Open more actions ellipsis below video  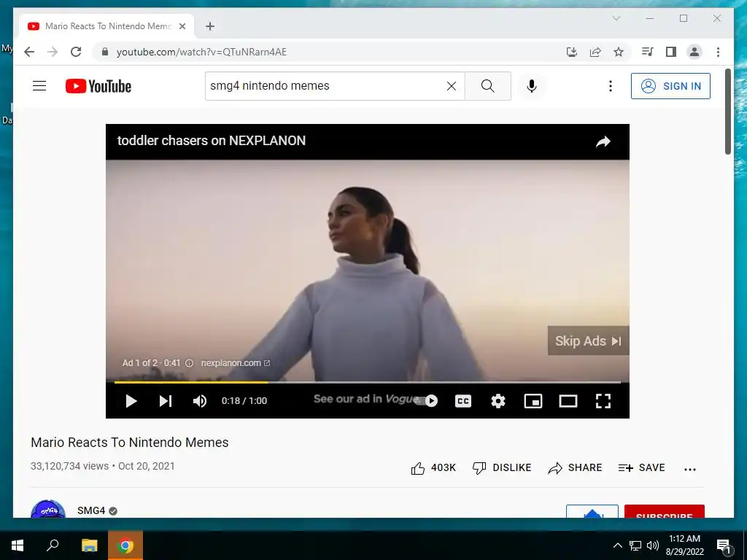click(x=690, y=469)
